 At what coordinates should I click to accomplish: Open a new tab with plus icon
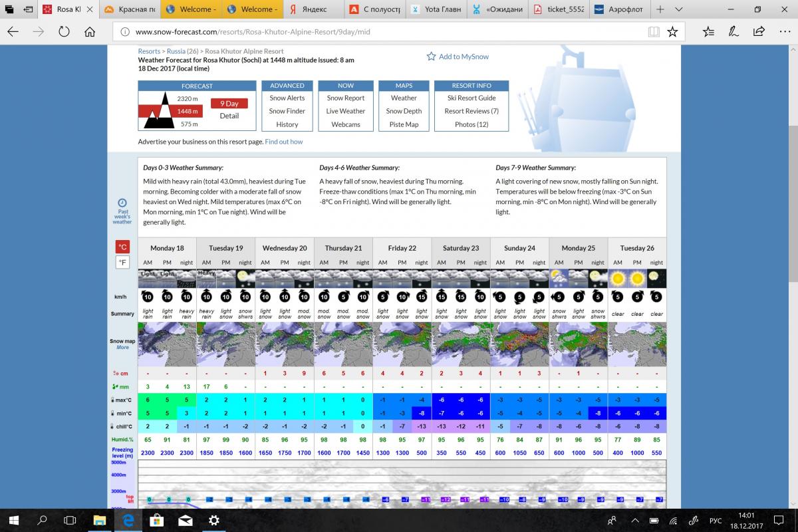pos(660,9)
